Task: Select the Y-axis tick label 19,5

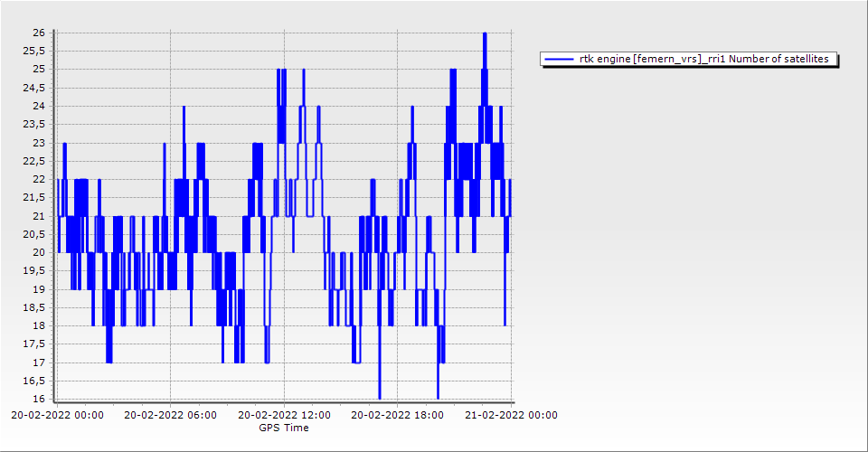Action: point(33,271)
